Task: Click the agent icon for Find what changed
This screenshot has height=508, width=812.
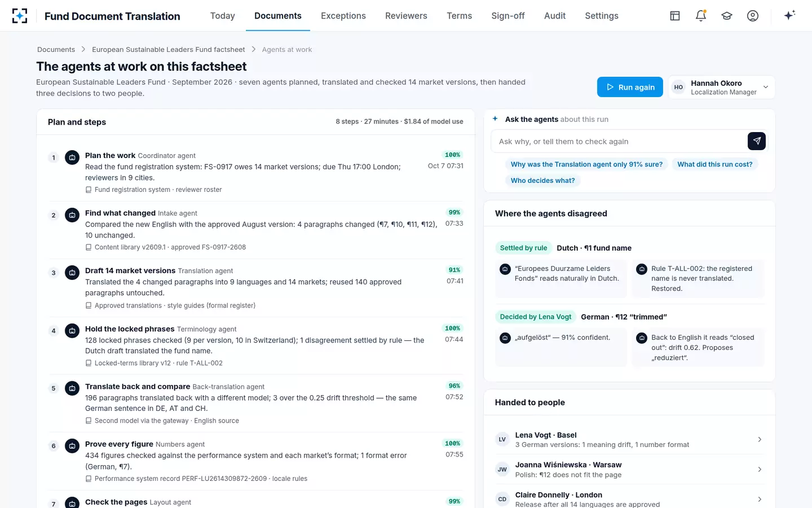Action: point(72,215)
